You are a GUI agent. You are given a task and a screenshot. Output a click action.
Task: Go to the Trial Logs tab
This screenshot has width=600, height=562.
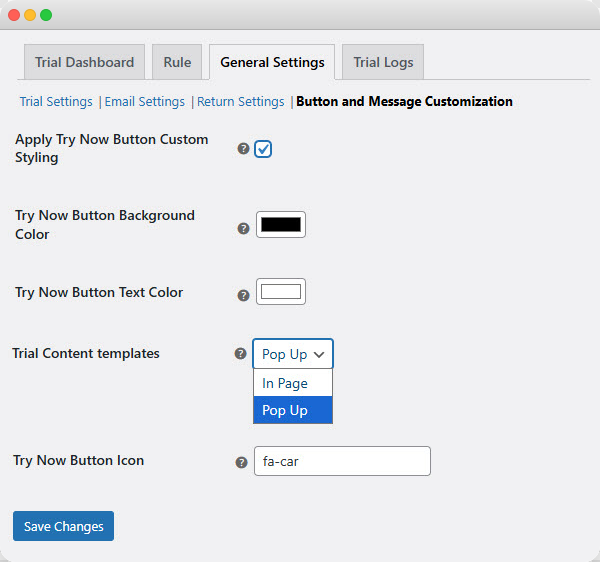383,62
